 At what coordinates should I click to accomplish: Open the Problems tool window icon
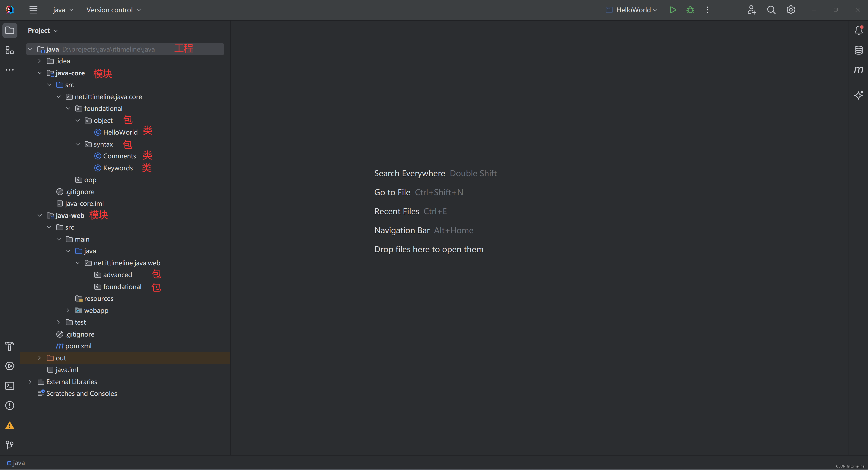(10, 405)
